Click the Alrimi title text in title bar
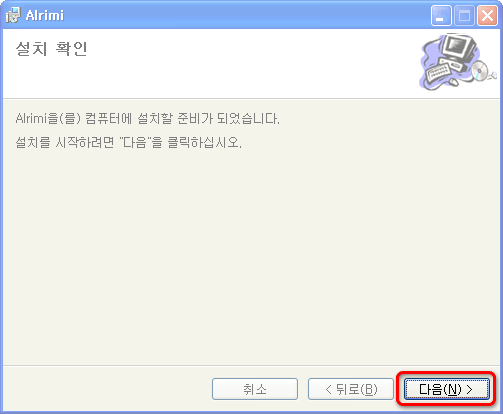This screenshot has width=503, height=414. click(x=45, y=16)
